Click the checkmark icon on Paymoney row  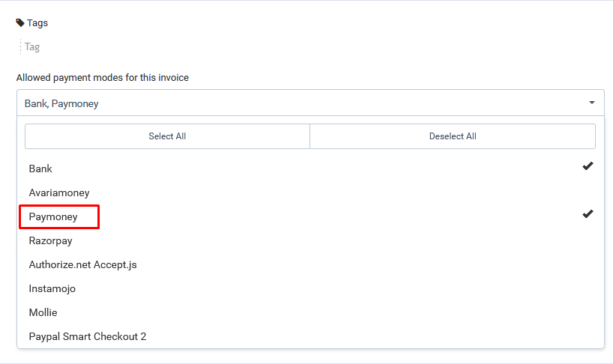[x=588, y=214]
